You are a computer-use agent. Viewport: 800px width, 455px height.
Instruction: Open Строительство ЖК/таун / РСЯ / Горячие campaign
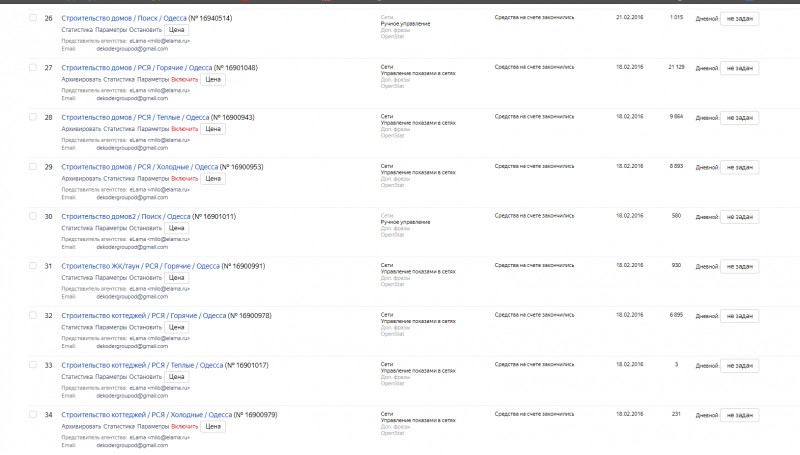(x=140, y=266)
